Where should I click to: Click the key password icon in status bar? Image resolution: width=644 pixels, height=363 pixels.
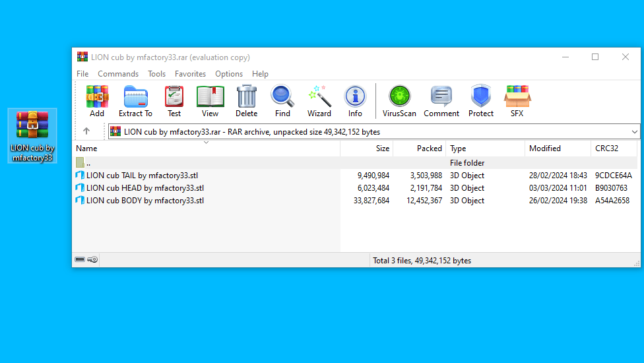coord(92,259)
